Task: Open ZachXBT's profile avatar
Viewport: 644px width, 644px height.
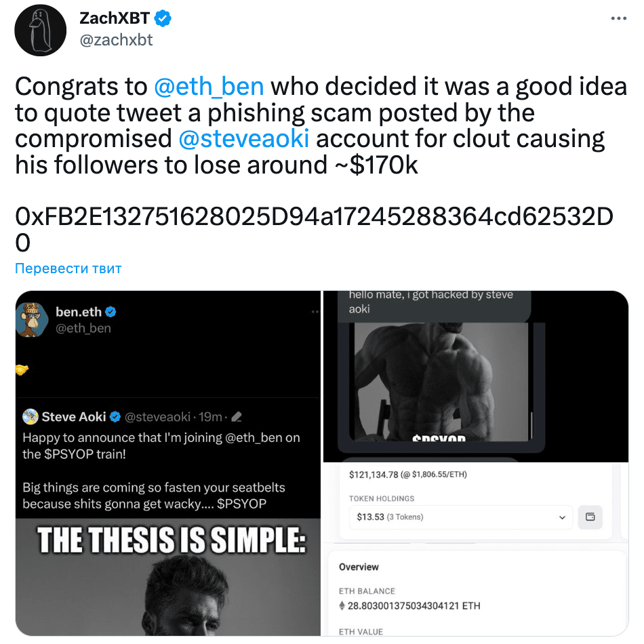Action: [x=39, y=31]
